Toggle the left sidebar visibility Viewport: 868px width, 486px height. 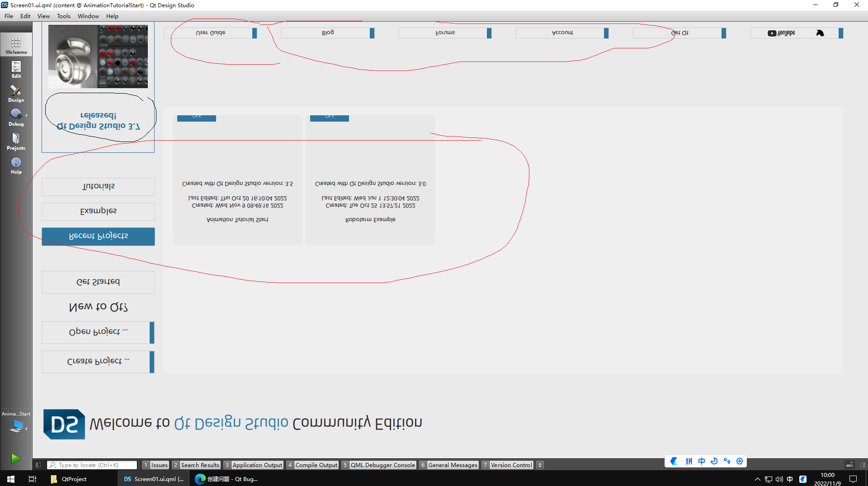(38, 465)
